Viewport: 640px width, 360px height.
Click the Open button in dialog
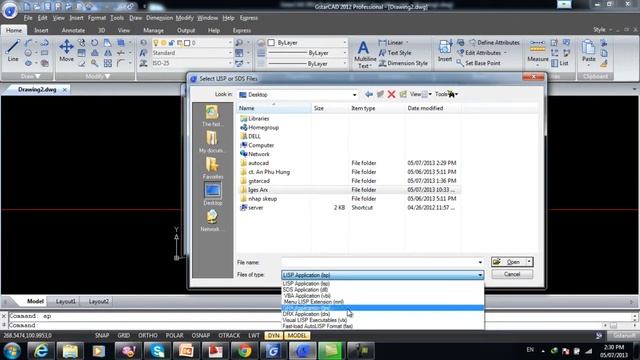509,262
